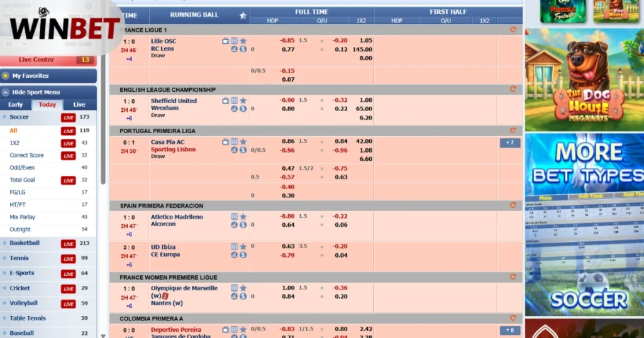Open statistics icon for Lille OSC vs RC Lens
The width and height of the screenshot is (644, 338).
point(234,49)
